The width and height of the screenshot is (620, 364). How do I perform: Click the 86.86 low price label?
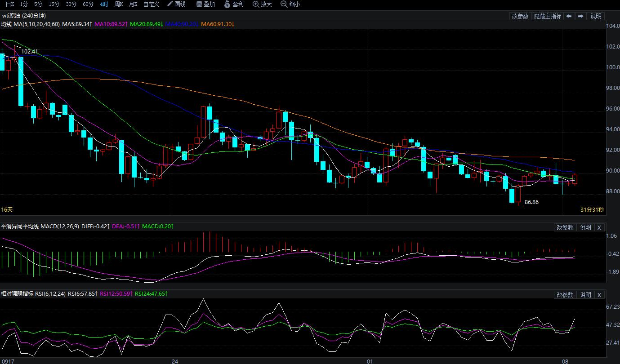click(x=531, y=202)
